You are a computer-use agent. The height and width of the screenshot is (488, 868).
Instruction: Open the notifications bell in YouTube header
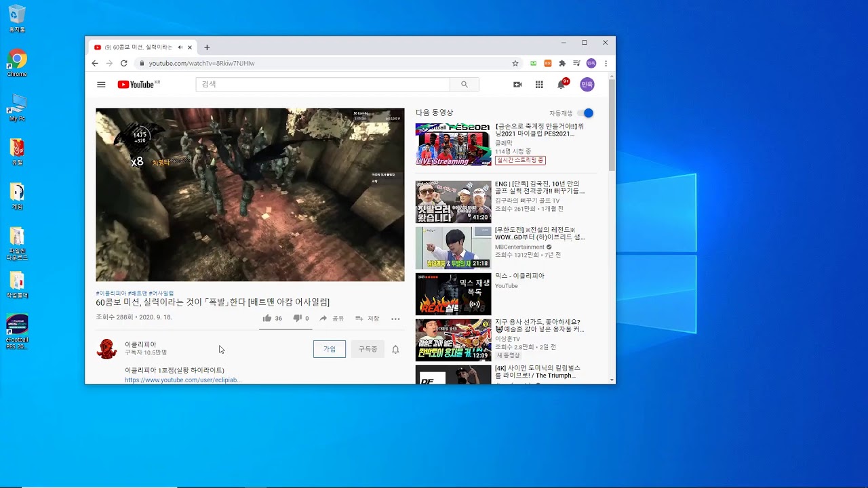[561, 85]
